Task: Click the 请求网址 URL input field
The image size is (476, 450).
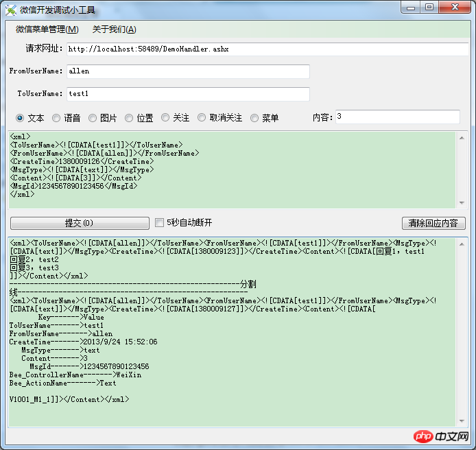Action: click(x=267, y=49)
